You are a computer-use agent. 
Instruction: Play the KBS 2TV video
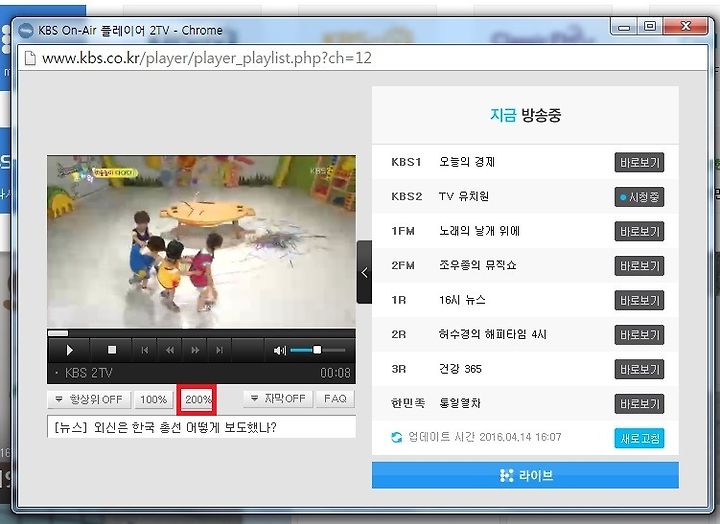pyautogui.click(x=69, y=350)
